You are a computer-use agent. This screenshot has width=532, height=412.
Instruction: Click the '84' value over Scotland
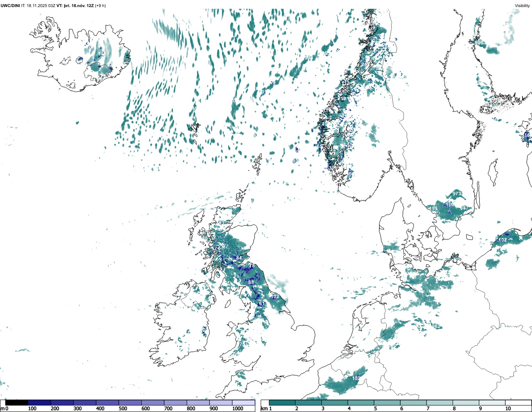click(239, 258)
